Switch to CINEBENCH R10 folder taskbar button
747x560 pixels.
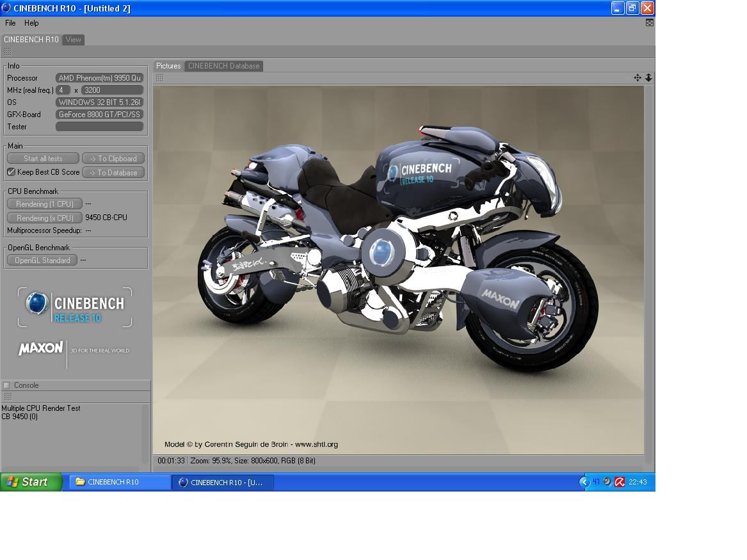point(120,482)
